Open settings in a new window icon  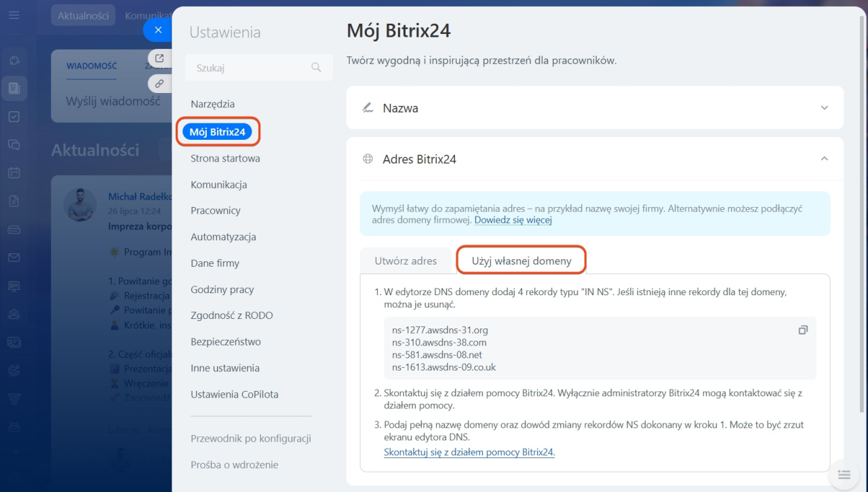tap(159, 58)
